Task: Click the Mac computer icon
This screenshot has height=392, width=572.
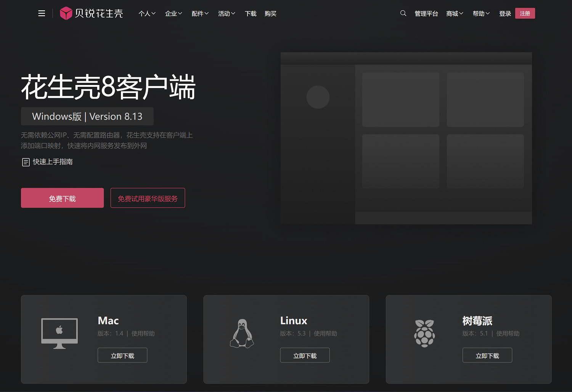Action: (59, 333)
